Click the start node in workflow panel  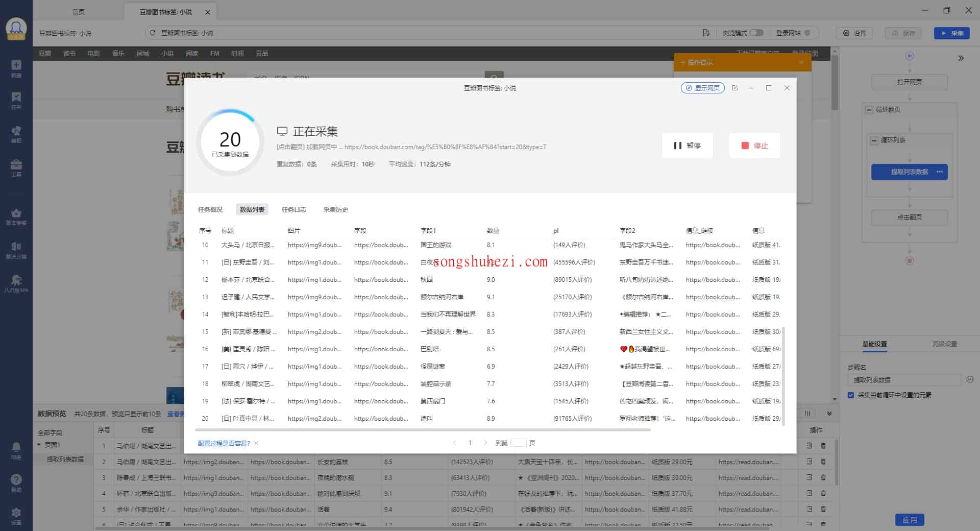910,56
